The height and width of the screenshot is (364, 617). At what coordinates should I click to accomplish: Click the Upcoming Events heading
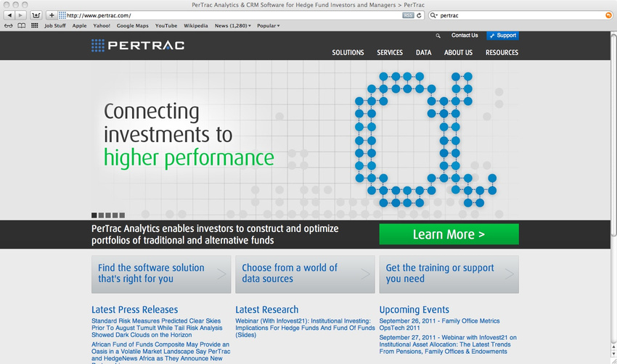(x=414, y=310)
